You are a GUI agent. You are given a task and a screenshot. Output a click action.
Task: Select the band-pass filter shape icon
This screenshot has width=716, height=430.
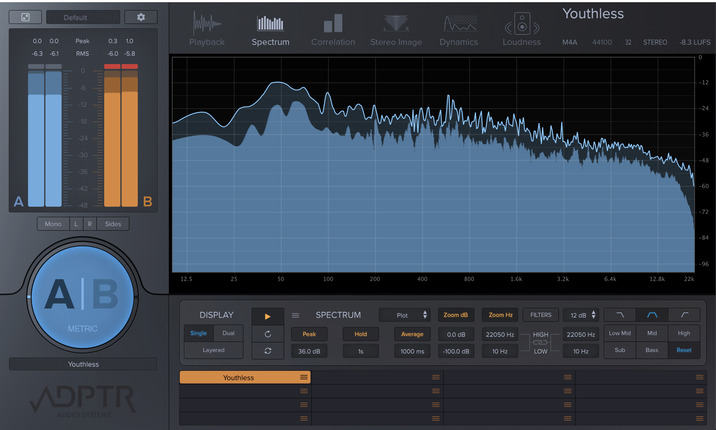(x=652, y=314)
